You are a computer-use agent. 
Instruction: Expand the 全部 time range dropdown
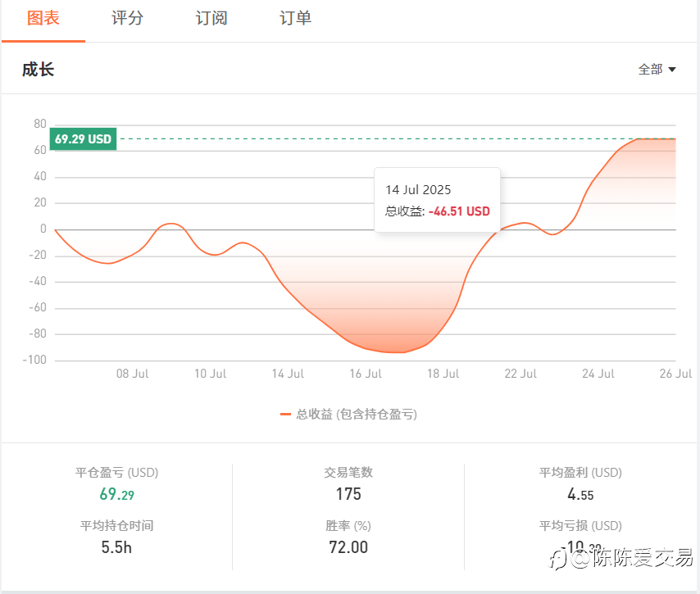click(x=657, y=69)
